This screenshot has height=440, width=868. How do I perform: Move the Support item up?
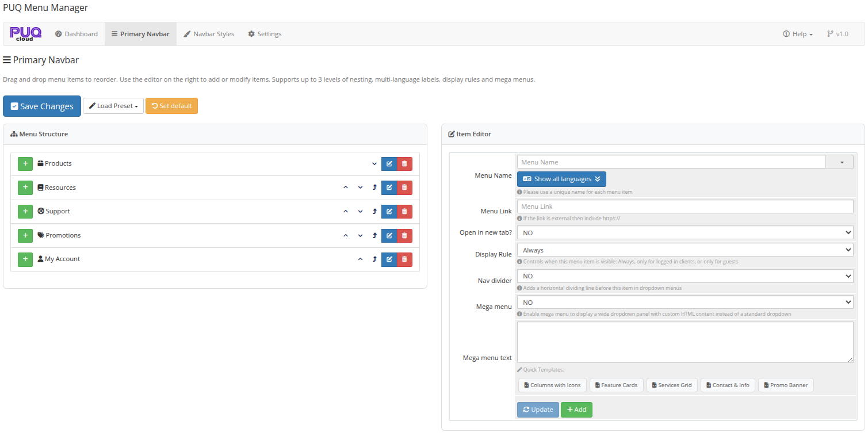[346, 212]
